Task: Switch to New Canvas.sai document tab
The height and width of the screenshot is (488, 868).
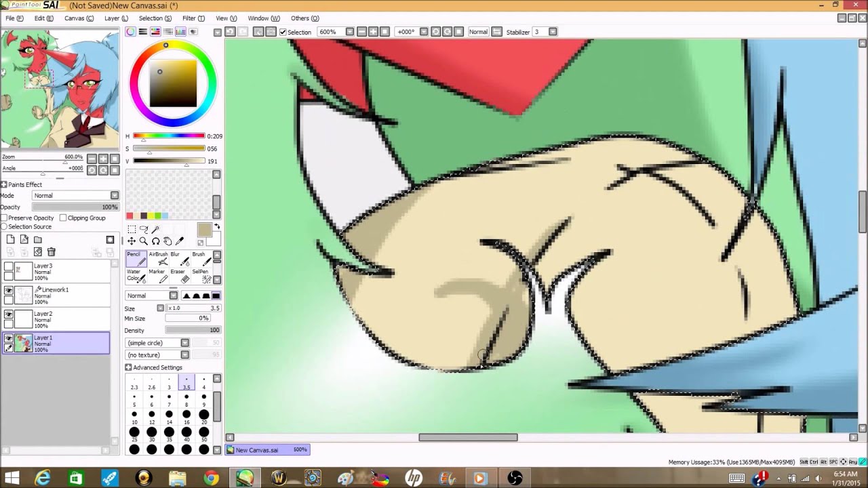Action: (x=268, y=450)
